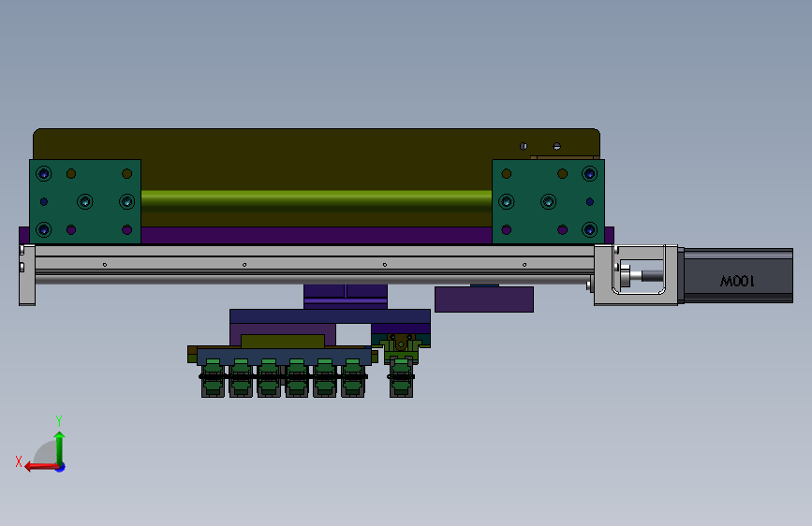812x526 pixels.
Task: Click the blue Z axis dot of the triad
Action: 61,467
